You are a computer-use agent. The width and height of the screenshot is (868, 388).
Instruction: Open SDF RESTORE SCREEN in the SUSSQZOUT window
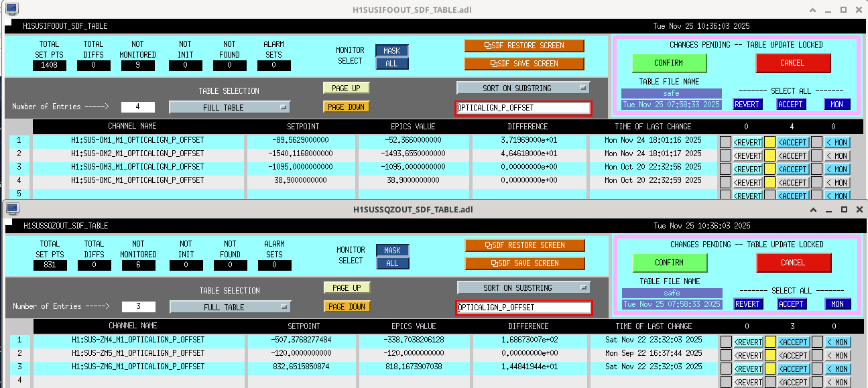coord(524,245)
